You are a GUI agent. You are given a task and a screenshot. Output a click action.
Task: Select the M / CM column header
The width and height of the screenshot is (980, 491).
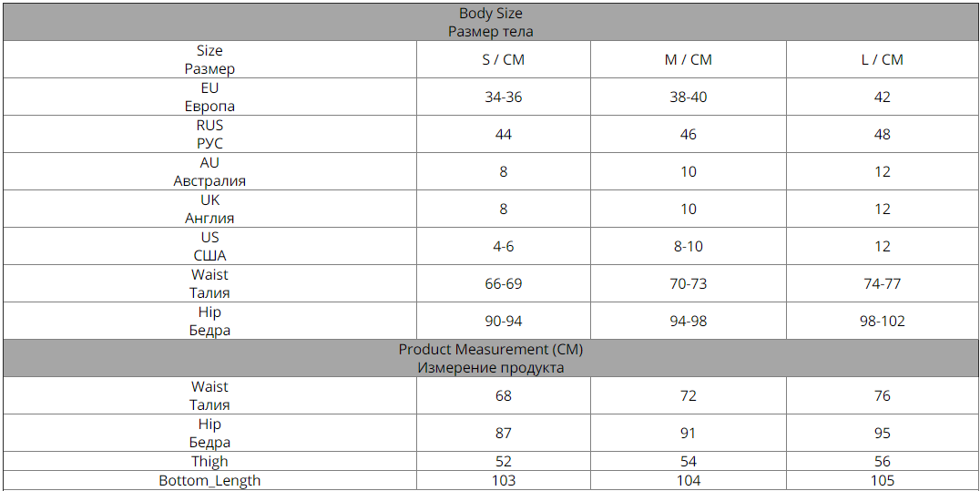[689, 59]
